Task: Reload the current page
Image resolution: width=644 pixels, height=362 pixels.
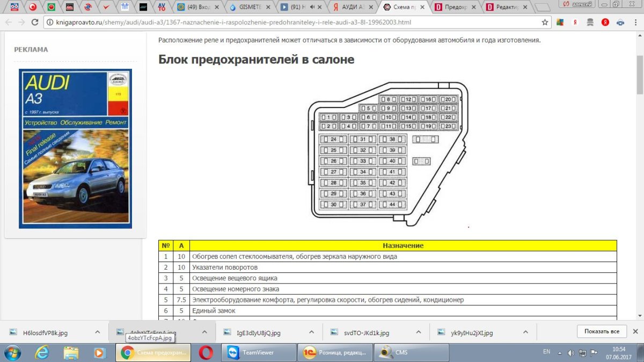Action: tap(36, 23)
